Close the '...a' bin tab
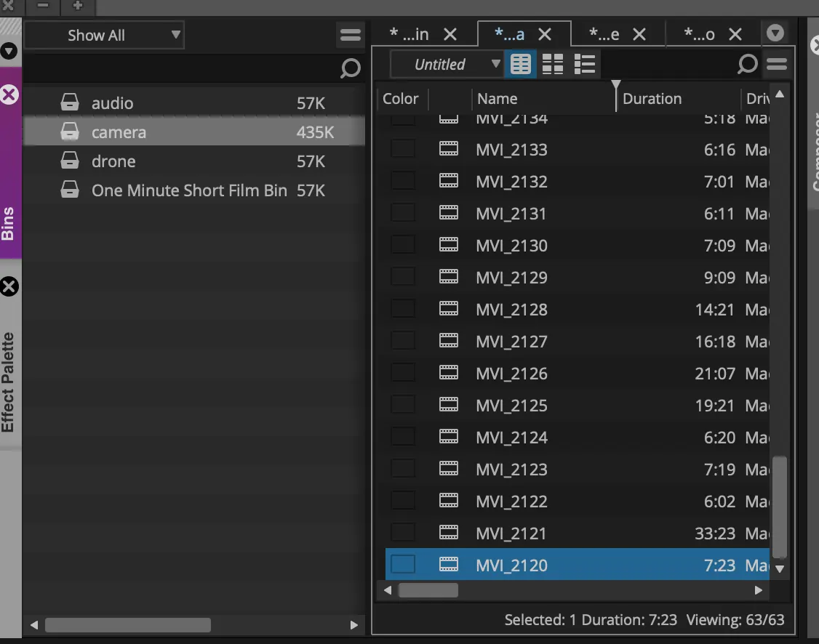Screen dimensions: 819x644 coord(545,34)
